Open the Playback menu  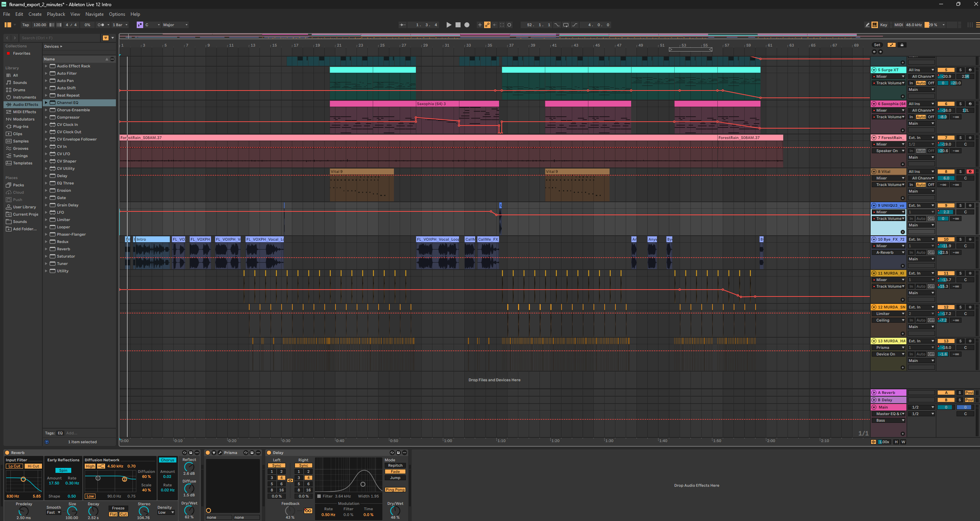(x=56, y=14)
